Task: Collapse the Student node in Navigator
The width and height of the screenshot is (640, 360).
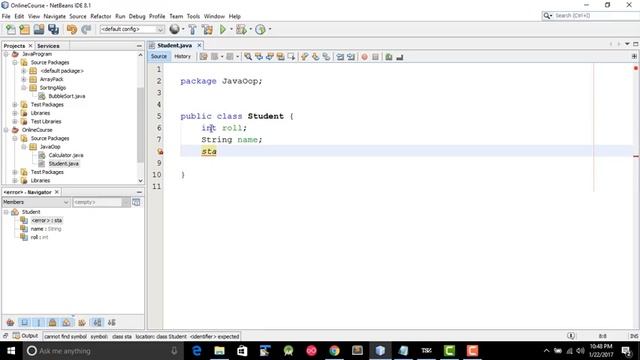Action: coord(6,212)
